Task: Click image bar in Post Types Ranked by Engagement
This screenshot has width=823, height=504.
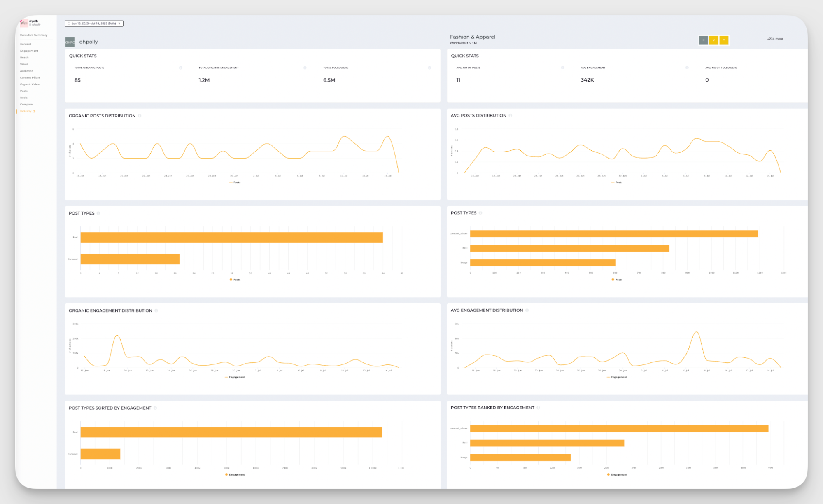Action: pyautogui.click(x=520, y=457)
